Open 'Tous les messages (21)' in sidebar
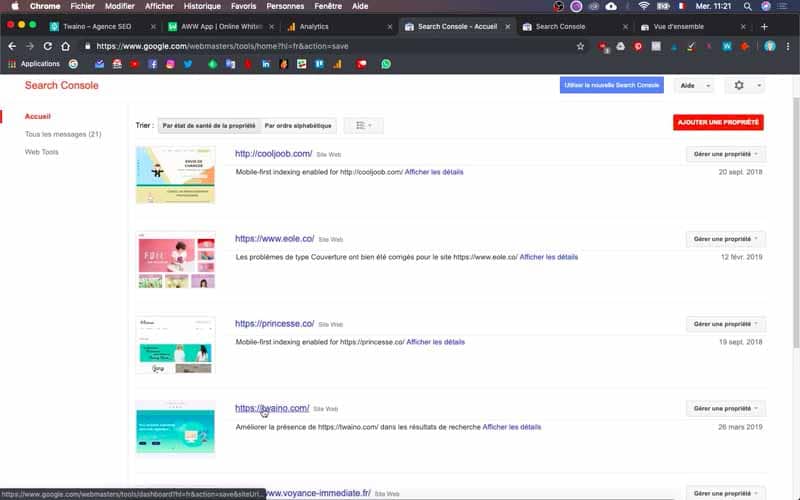Screen dimensions: 800x500 click(x=63, y=134)
